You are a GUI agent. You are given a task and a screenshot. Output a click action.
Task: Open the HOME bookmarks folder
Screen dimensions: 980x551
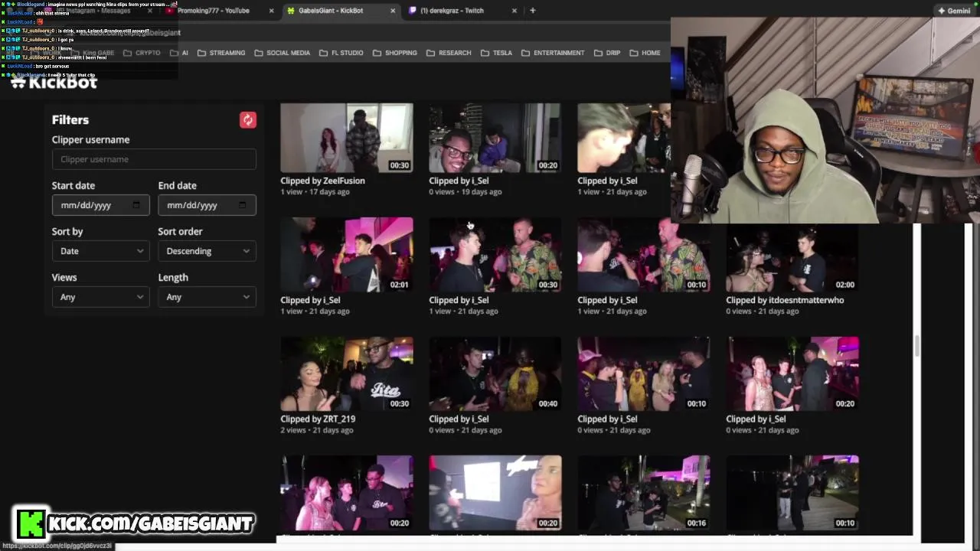(645, 53)
